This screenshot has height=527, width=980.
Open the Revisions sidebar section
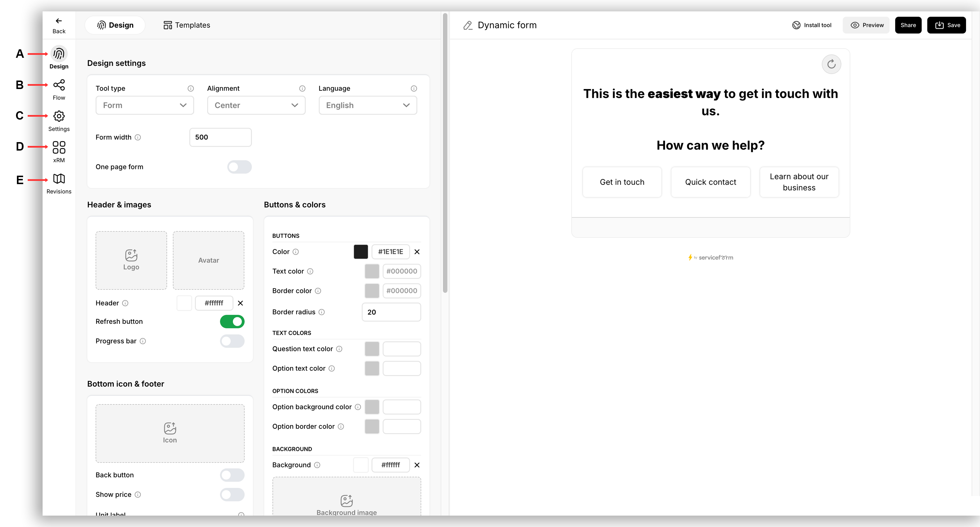click(x=59, y=184)
